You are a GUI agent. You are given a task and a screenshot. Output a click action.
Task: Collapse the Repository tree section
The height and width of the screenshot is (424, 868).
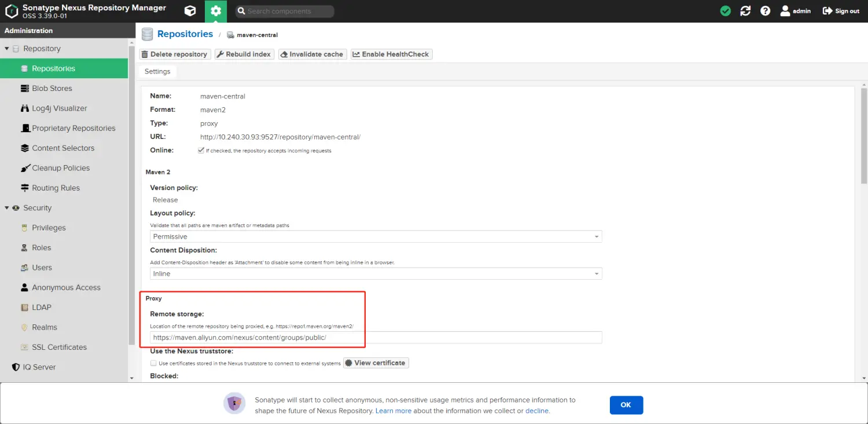(7, 49)
